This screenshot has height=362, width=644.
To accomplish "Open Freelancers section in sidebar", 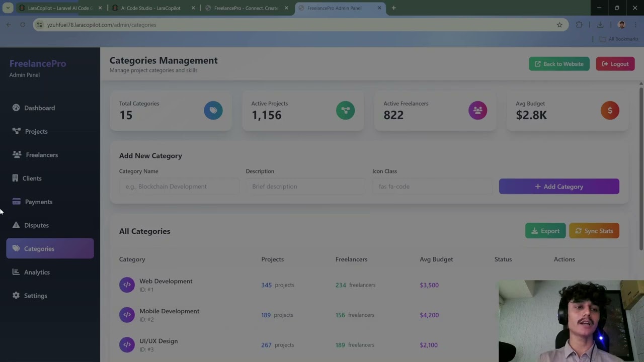I will point(50,155).
